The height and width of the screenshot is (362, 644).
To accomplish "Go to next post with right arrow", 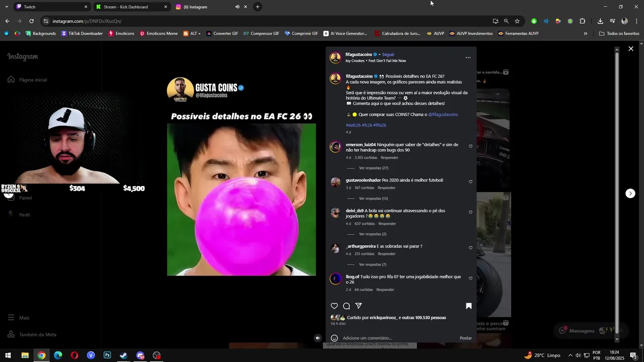I will point(630,194).
